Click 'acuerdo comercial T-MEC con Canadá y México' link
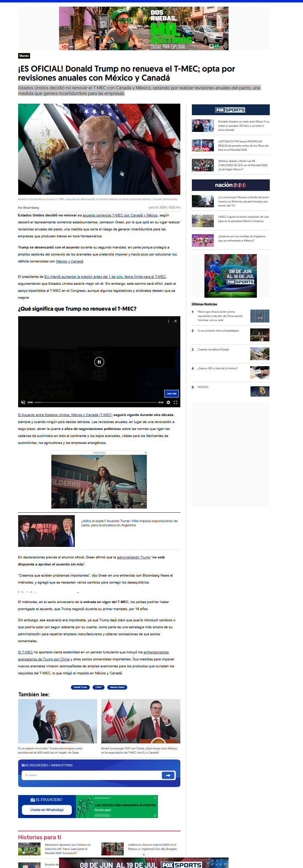This screenshot has height=868, width=303. pyautogui.click(x=120, y=215)
